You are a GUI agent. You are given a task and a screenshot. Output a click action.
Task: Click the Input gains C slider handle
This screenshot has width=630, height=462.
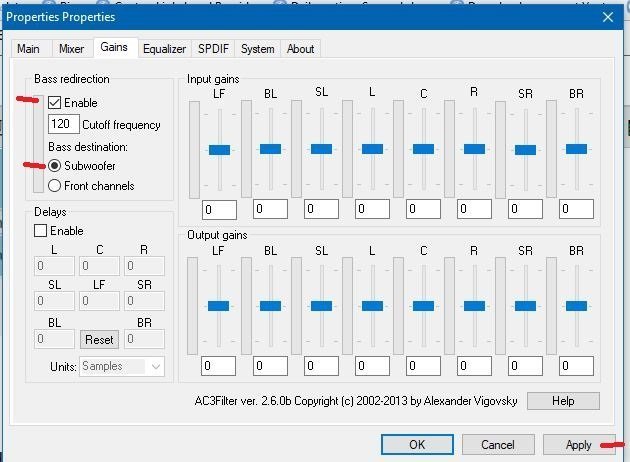pos(423,149)
